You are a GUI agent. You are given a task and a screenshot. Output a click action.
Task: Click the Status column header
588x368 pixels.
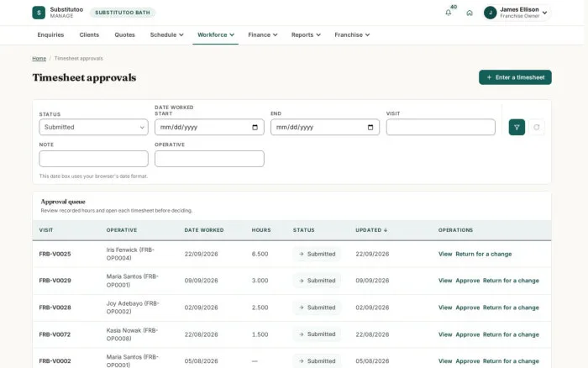pyautogui.click(x=304, y=230)
